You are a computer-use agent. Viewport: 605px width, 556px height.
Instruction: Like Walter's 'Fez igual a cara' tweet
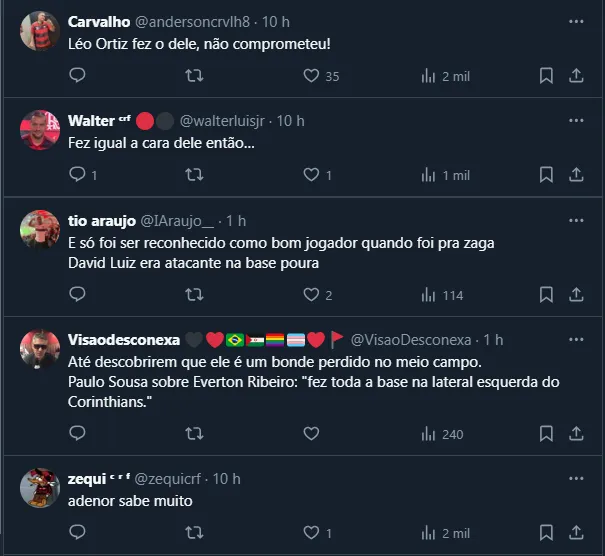[x=311, y=175]
